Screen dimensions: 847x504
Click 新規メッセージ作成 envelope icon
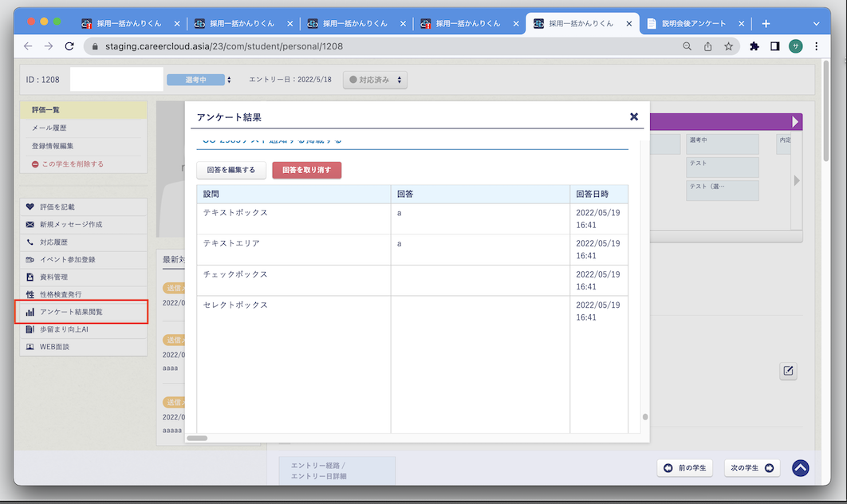[x=30, y=224]
